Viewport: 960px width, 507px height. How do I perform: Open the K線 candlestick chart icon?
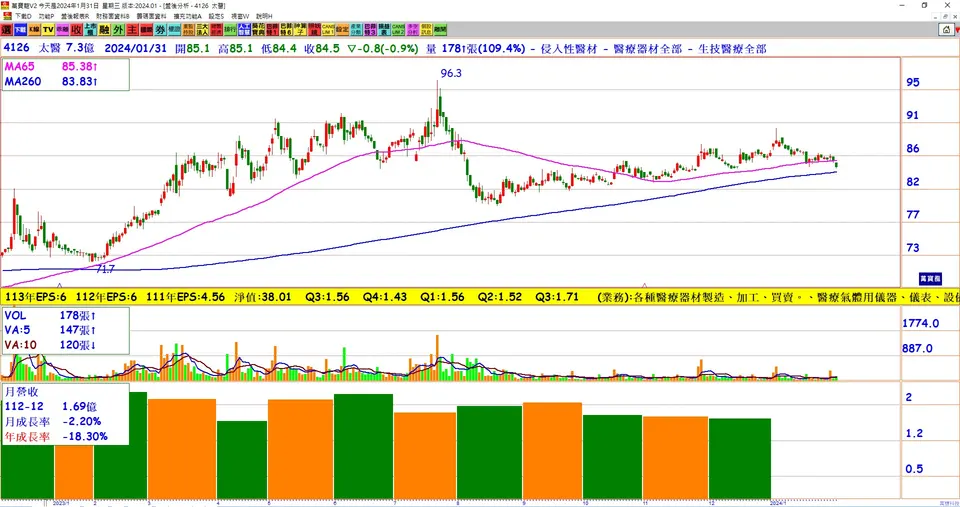pos(34,29)
